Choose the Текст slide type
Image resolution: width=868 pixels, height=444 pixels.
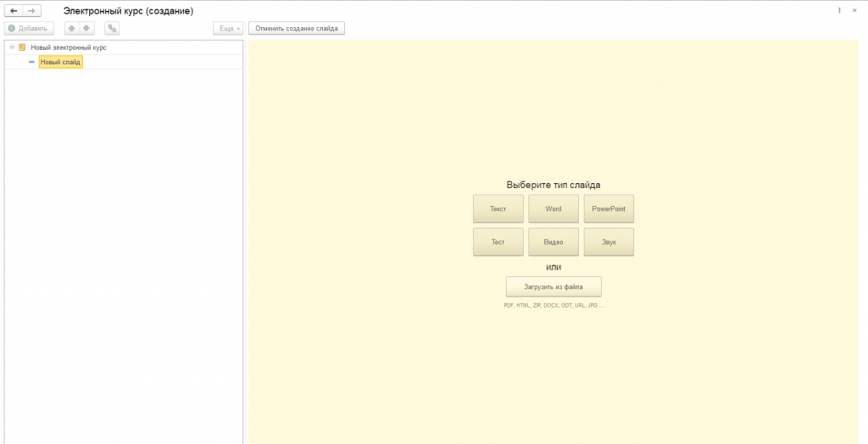point(498,208)
